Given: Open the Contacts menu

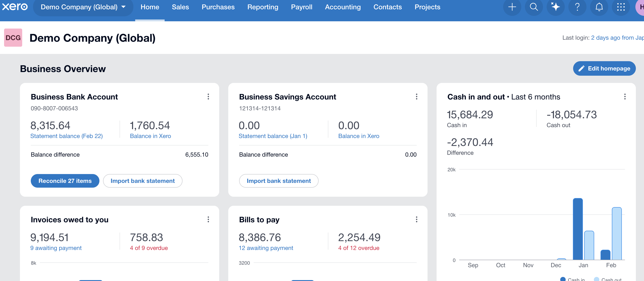Looking at the screenshot, I should 387,7.
